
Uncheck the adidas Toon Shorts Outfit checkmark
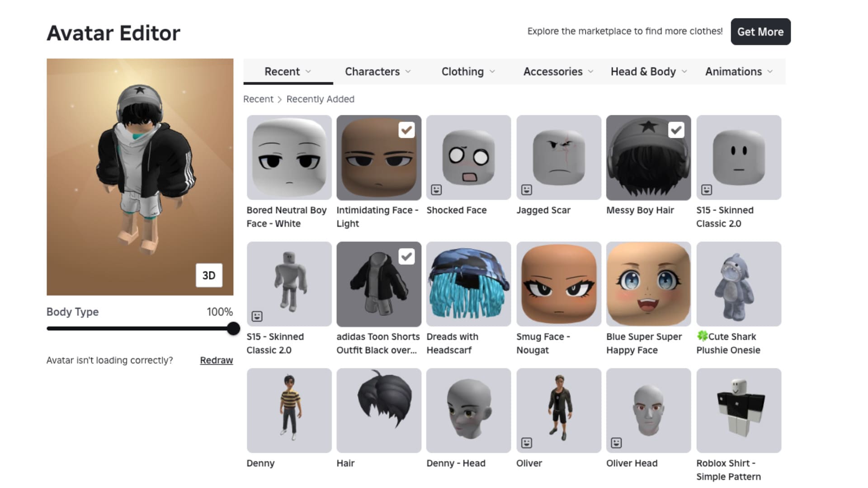click(406, 256)
